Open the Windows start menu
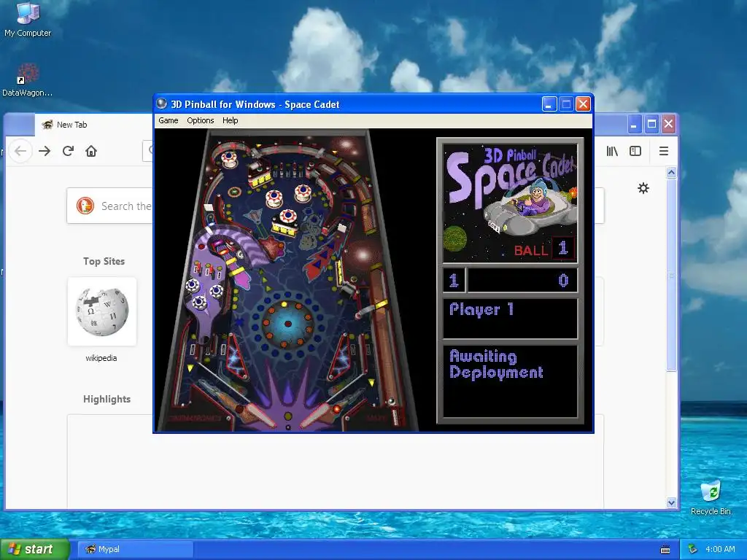The image size is (747, 560). coord(34,549)
